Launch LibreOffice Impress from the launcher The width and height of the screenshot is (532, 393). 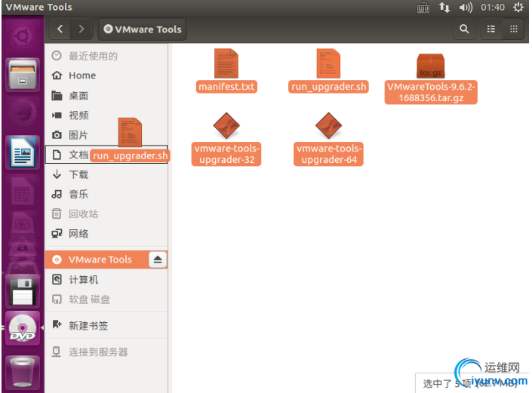click(x=23, y=224)
